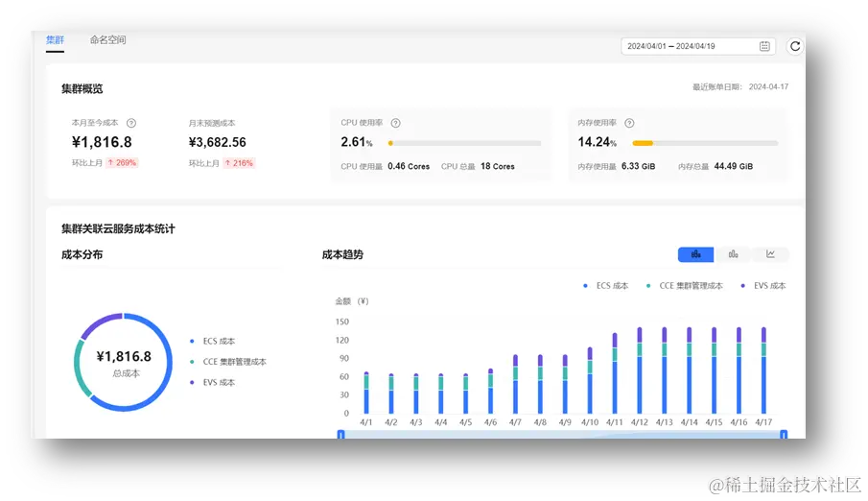Click the 18 Cores CPU total value
Image resolution: width=868 pixels, height=501 pixels.
click(x=498, y=166)
